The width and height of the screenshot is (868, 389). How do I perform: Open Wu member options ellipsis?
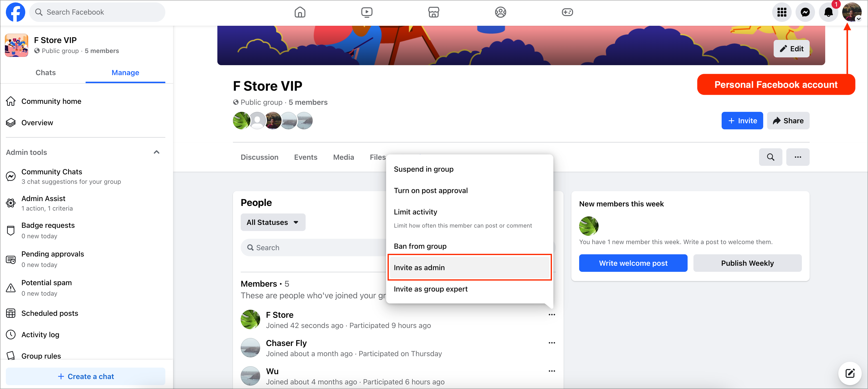(x=552, y=371)
